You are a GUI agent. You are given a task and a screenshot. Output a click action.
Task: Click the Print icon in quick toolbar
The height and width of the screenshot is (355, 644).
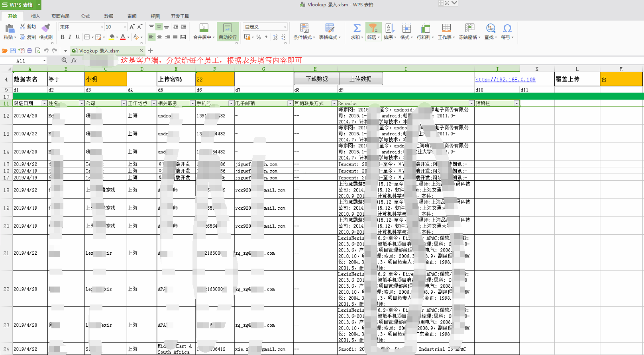pos(29,51)
